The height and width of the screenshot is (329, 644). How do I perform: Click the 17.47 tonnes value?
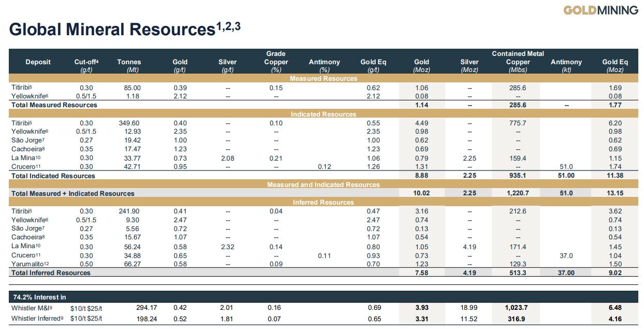(132, 149)
